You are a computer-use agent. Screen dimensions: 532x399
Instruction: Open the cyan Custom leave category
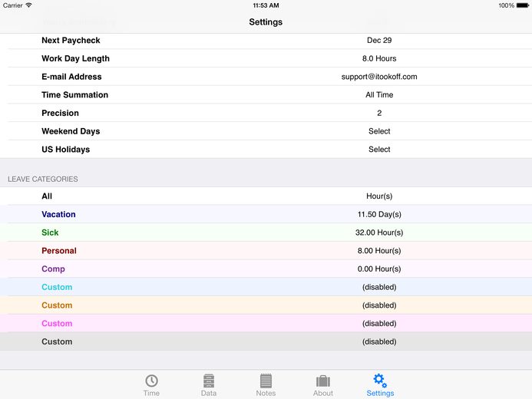click(x=266, y=287)
